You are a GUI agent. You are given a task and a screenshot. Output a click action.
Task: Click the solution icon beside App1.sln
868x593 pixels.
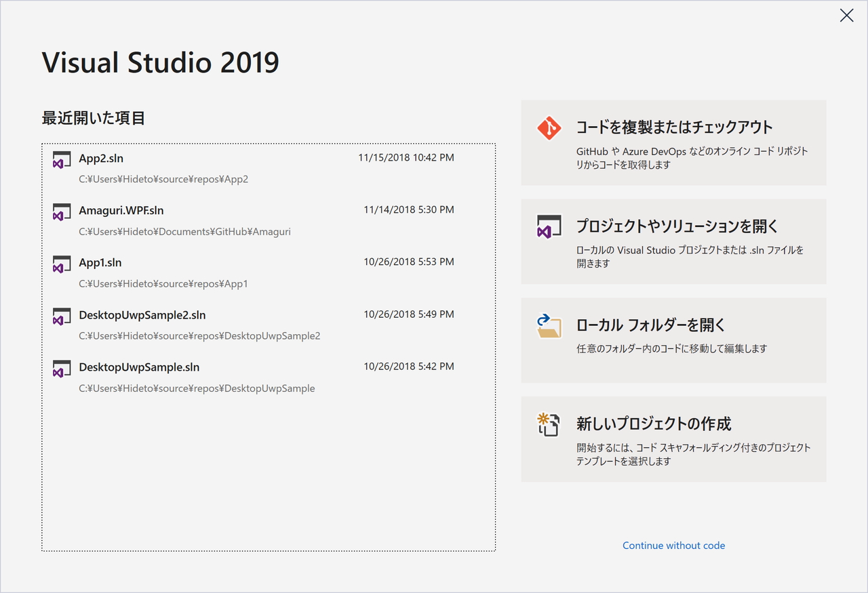point(62,264)
